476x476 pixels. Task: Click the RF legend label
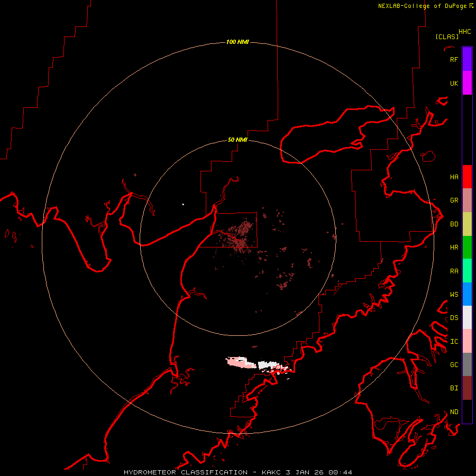(x=454, y=59)
